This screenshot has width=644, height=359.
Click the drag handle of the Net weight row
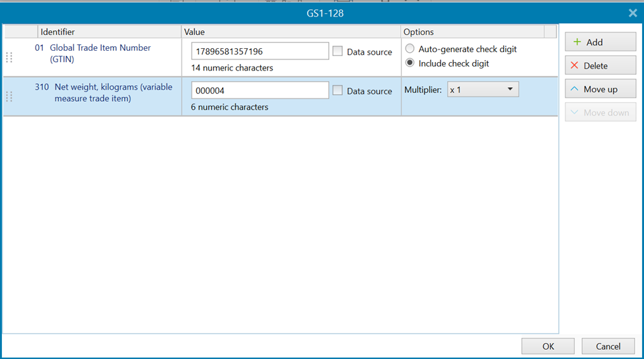coord(9,97)
